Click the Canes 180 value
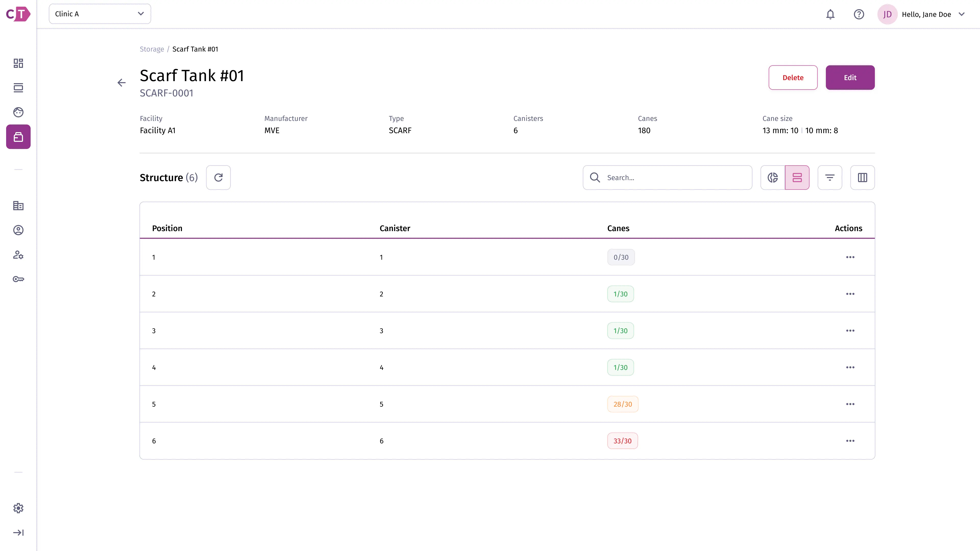This screenshot has height=551, width=980. [644, 130]
